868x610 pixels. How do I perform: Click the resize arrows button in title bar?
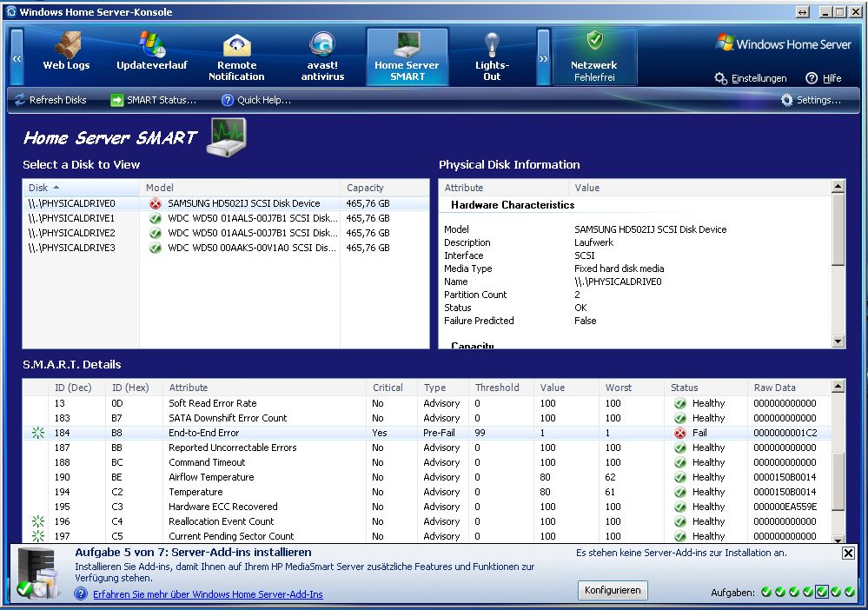[x=802, y=12]
